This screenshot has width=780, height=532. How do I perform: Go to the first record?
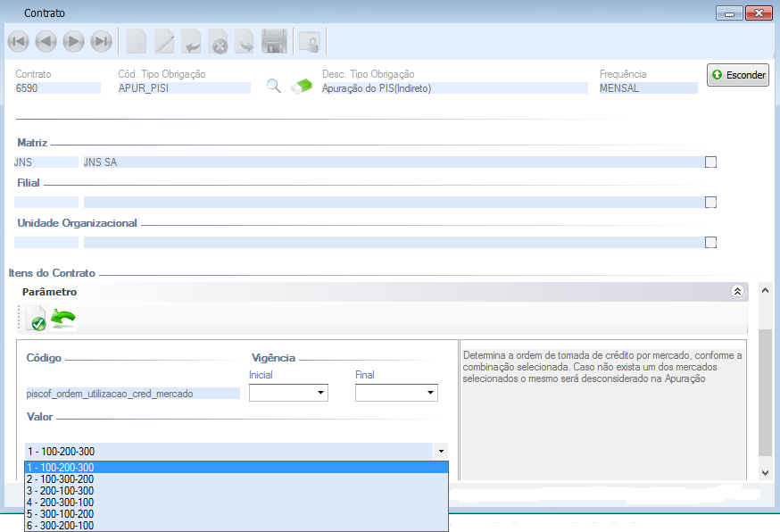pos(19,41)
